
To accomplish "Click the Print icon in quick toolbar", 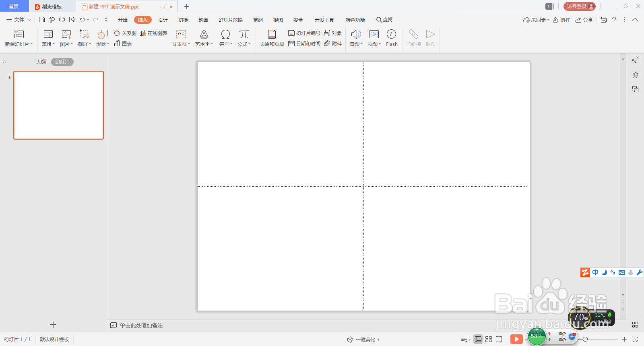I will pyautogui.click(x=62, y=20).
